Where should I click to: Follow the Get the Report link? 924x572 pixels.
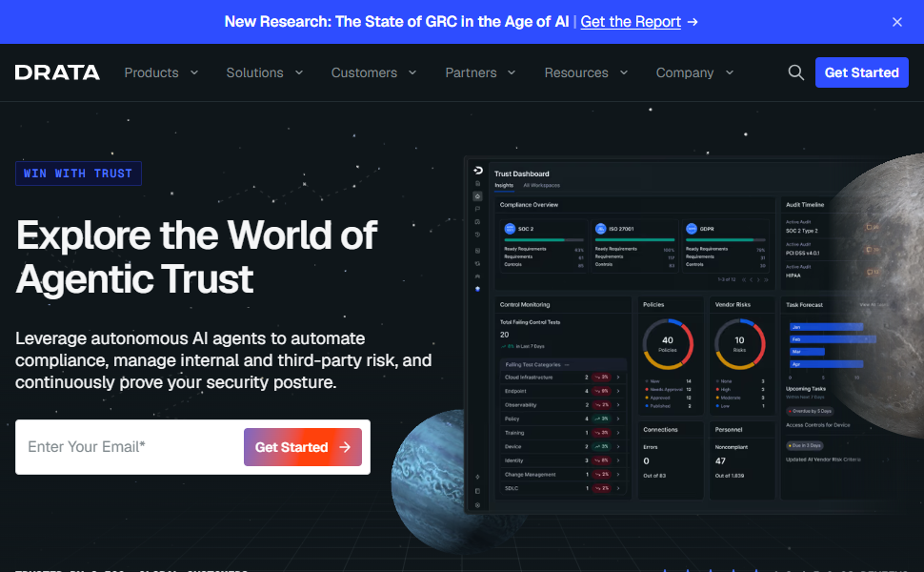pos(631,22)
